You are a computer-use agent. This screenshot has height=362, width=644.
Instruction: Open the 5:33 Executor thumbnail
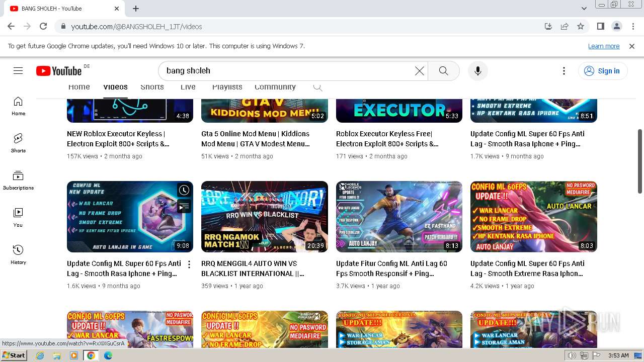pos(399,111)
